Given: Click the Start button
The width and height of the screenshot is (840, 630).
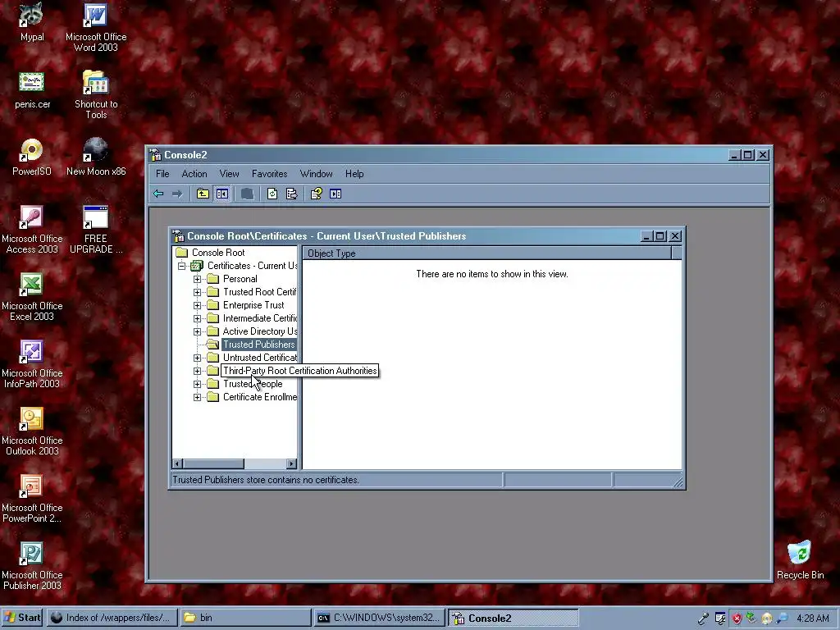Looking at the screenshot, I should point(22,618).
